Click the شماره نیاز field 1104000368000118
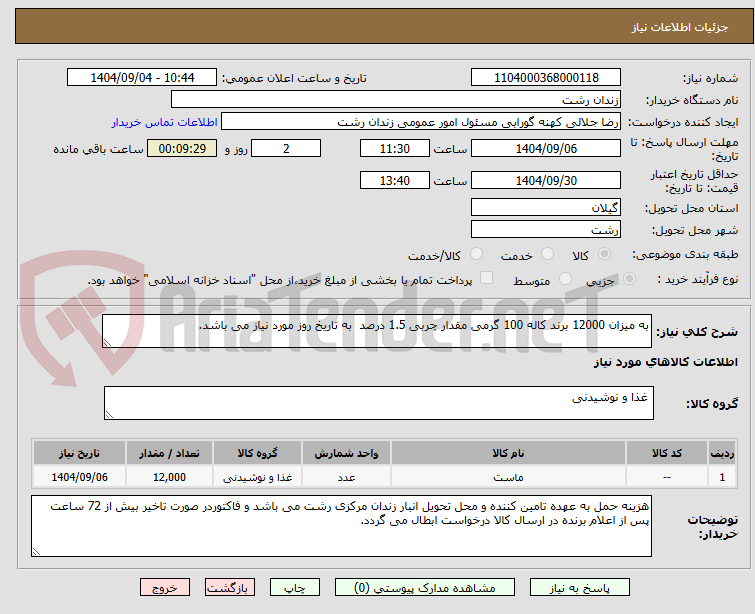 click(x=546, y=78)
